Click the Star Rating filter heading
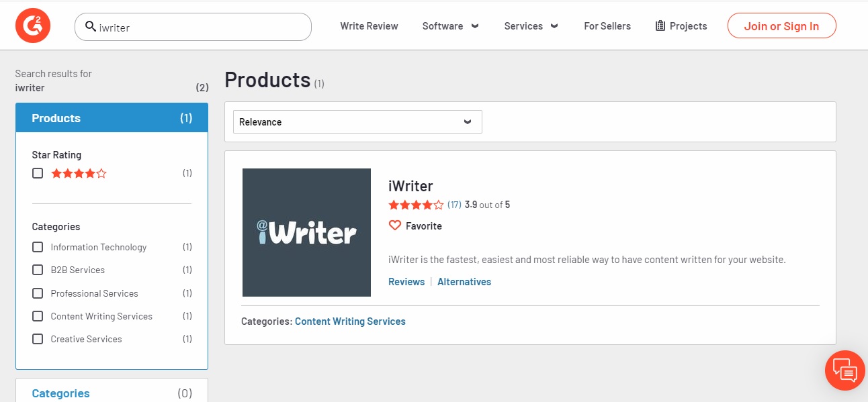Viewport: 868px width, 402px height. click(56, 154)
